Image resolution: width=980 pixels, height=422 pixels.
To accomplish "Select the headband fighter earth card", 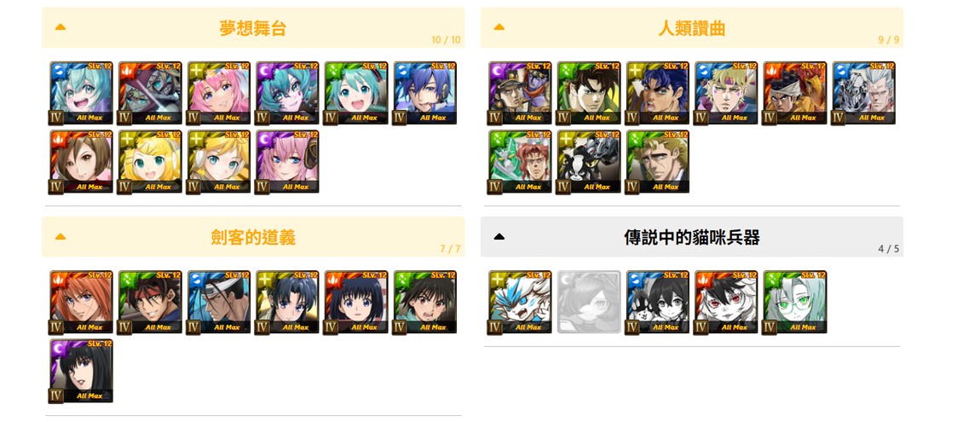I will tap(150, 302).
